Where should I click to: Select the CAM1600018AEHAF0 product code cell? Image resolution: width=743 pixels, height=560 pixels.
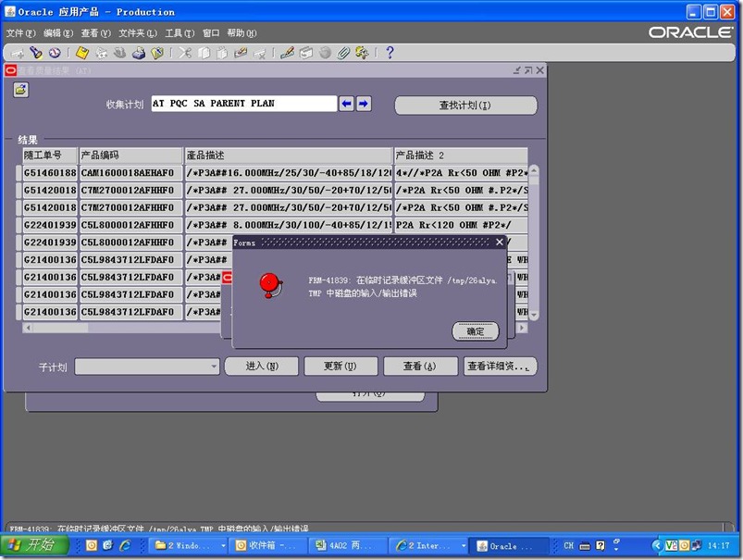130,173
